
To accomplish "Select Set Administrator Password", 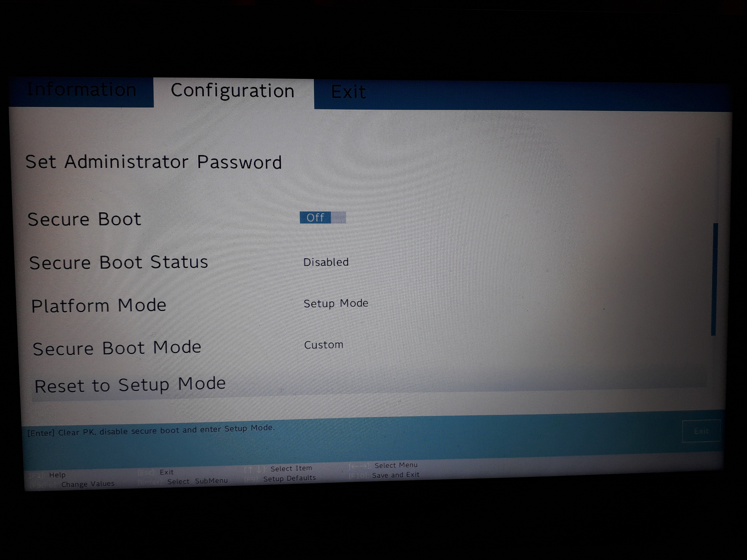I will point(154,162).
